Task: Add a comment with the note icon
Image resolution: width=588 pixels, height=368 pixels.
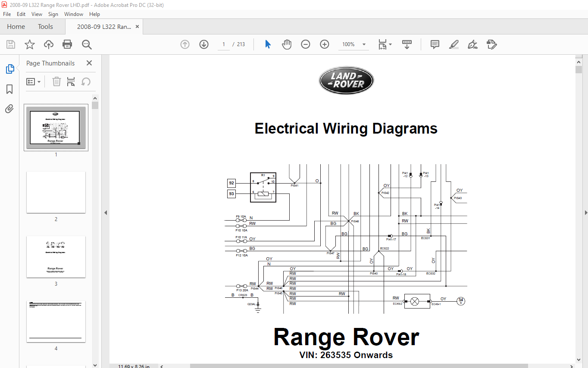Action: tap(435, 44)
